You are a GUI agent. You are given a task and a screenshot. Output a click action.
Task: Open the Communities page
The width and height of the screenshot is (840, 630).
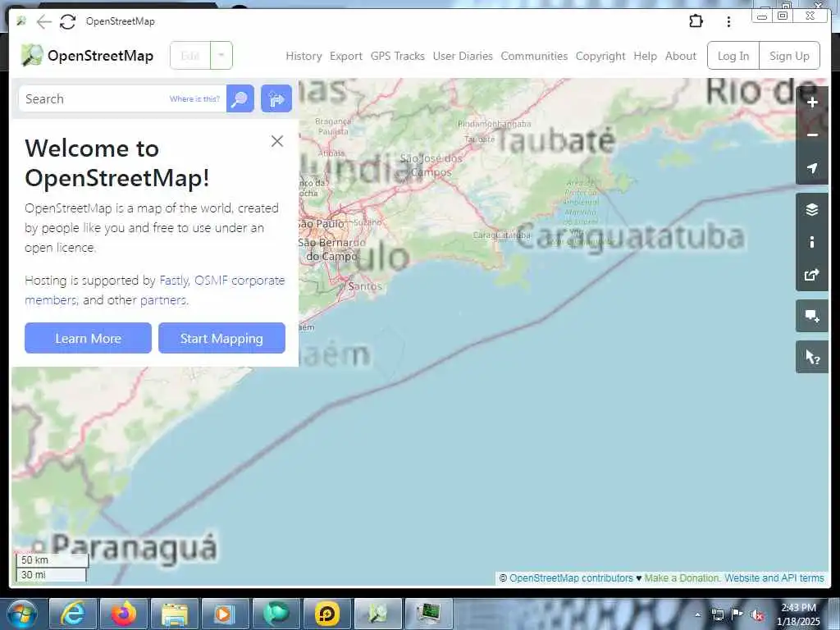click(534, 56)
